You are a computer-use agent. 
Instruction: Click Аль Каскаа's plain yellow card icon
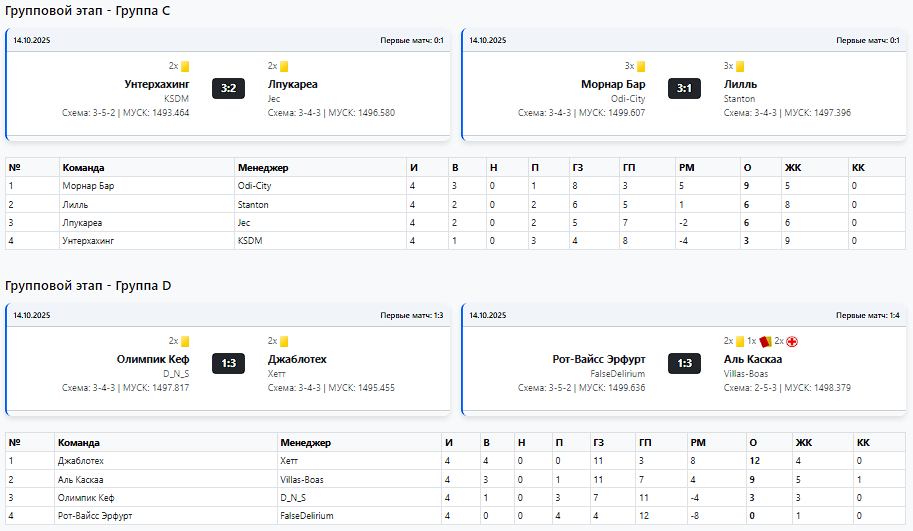740,341
